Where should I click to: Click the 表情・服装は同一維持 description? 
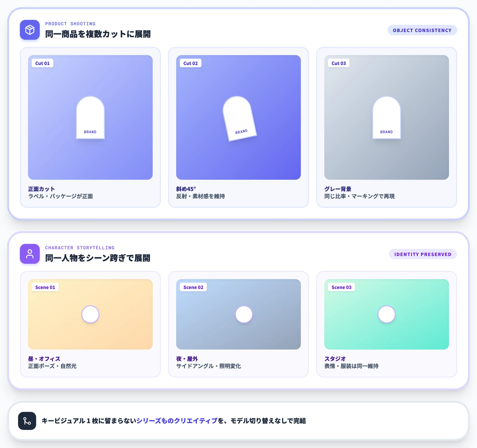[x=351, y=366]
